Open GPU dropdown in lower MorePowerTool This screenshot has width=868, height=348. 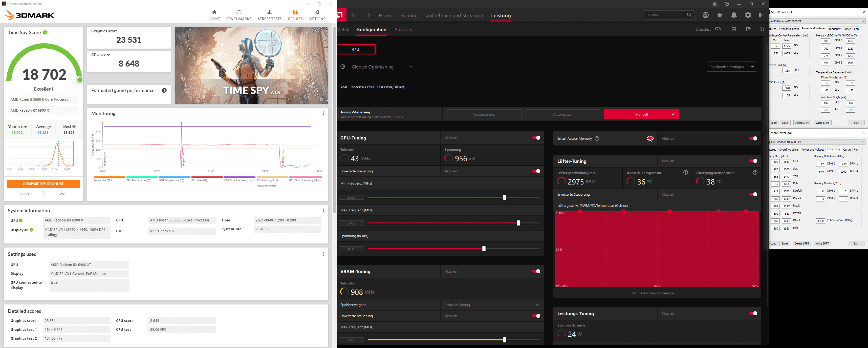[863, 142]
